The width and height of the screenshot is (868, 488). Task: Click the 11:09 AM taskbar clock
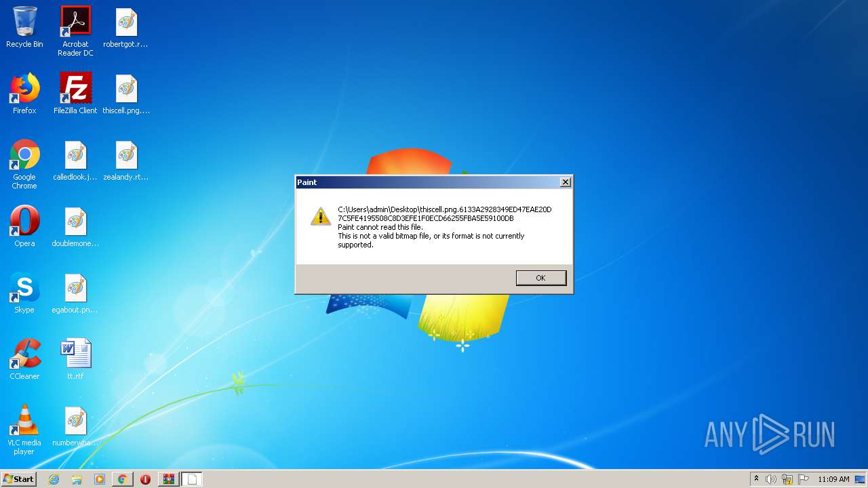click(833, 479)
